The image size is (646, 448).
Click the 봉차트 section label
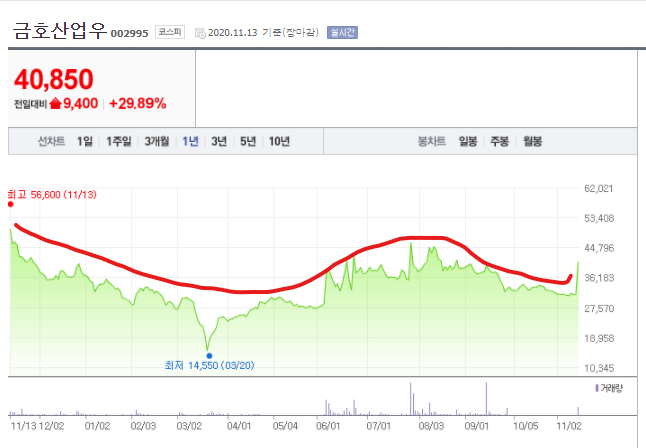(x=432, y=141)
